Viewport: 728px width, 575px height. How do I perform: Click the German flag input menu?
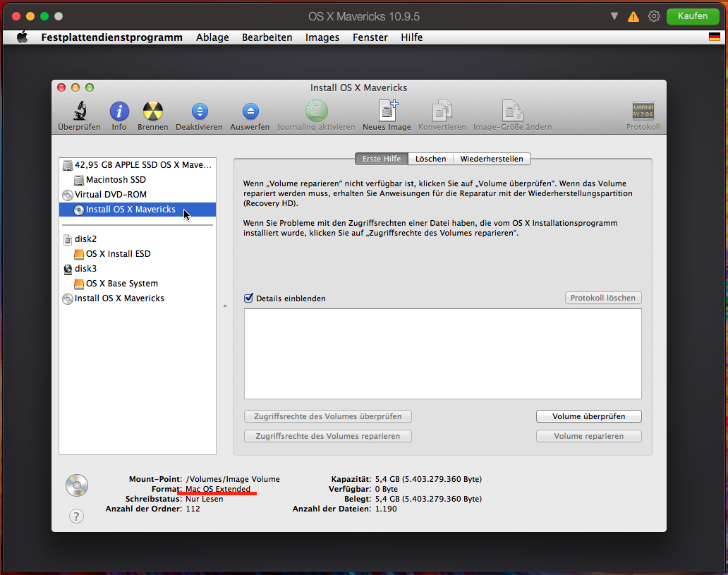[714, 37]
